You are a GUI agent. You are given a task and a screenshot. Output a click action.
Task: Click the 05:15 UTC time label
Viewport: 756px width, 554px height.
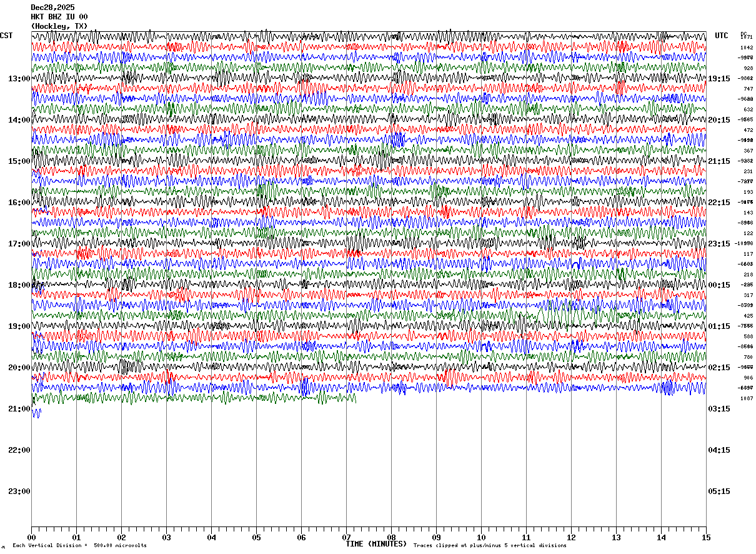[719, 491]
